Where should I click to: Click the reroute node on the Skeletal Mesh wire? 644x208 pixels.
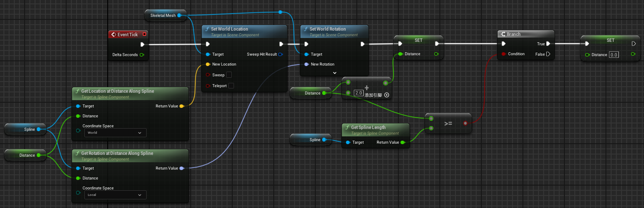coord(280,12)
